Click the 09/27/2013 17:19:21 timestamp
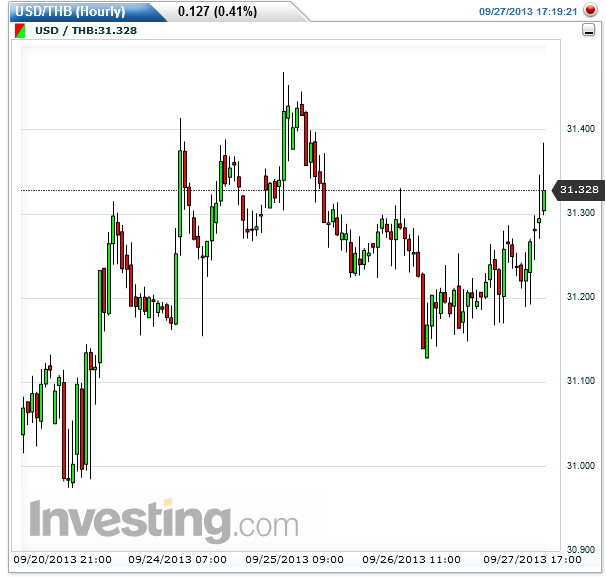This screenshot has height=577, width=606. (528, 12)
